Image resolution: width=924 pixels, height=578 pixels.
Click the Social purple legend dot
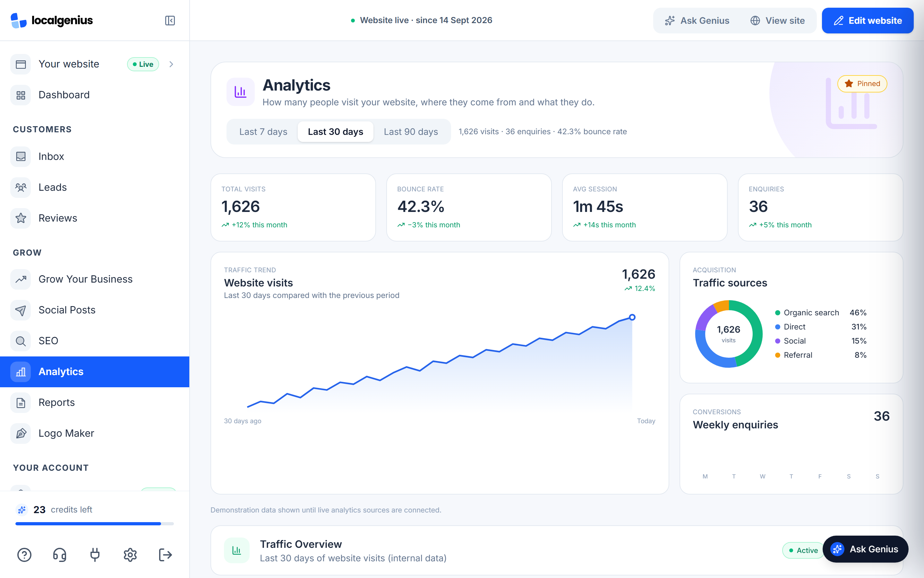pos(777,341)
